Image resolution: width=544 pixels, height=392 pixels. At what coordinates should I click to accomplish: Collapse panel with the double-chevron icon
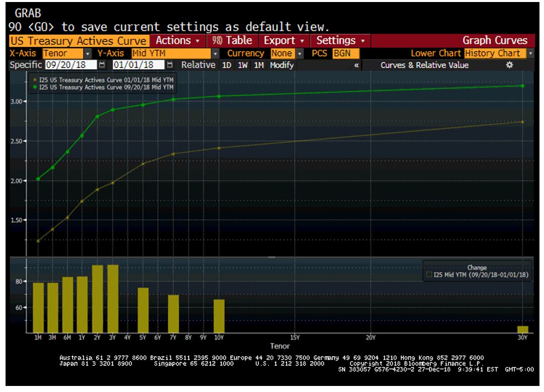pyautogui.click(x=357, y=65)
